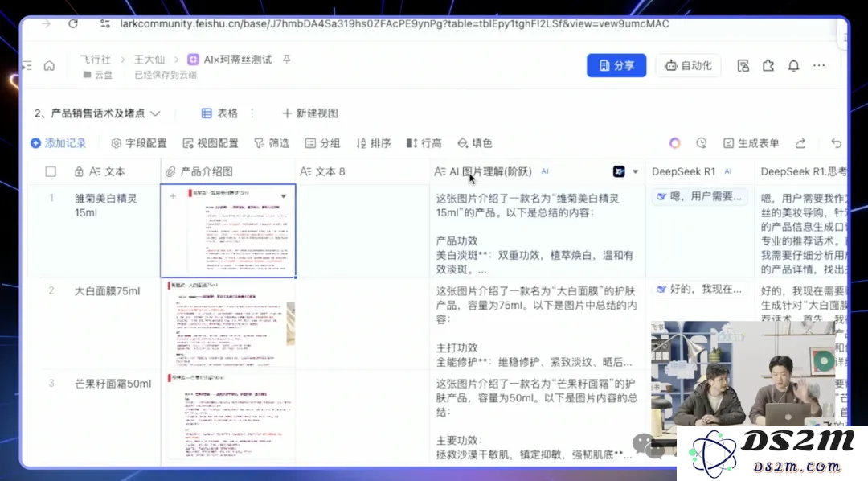Open 雏菊美白精灵 product image thumbnail
Image resolution: width=868 pixels, height=481 pixels.
point(240,230)
